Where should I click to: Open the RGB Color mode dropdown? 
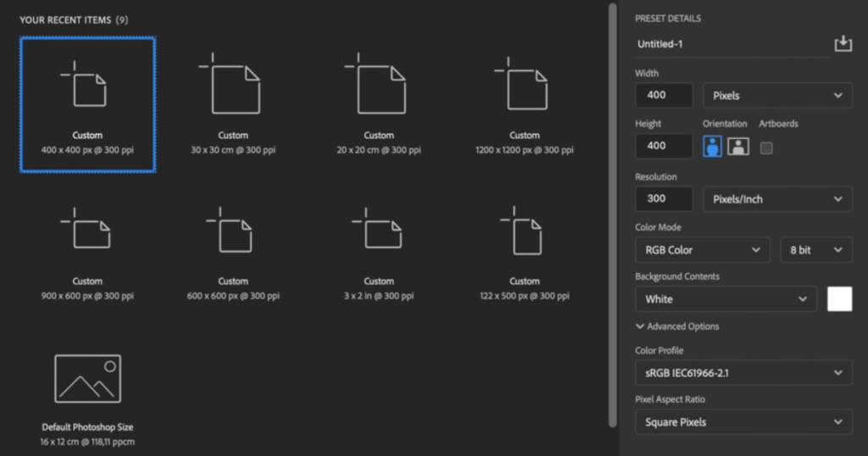(x=703, y=249)
